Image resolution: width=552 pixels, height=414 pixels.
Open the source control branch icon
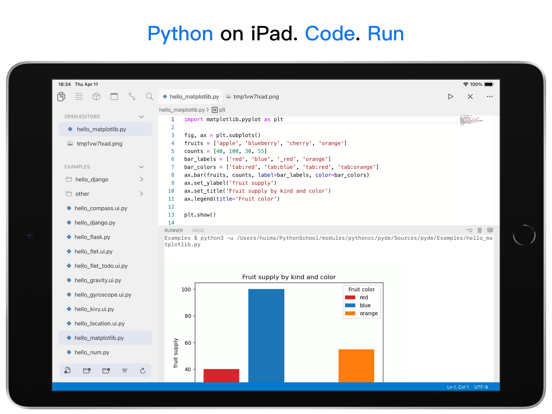pos(132,96)
